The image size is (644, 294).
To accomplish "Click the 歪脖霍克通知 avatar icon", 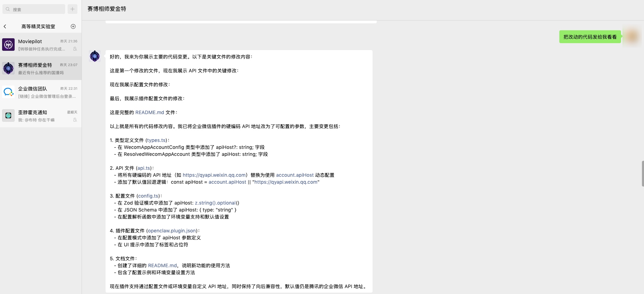I will click(x=8, y=116).
